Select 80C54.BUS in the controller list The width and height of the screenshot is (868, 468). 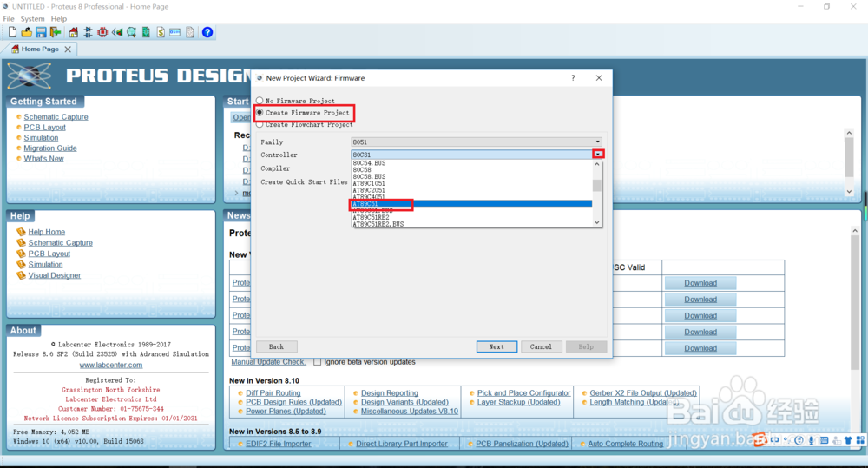471,163
